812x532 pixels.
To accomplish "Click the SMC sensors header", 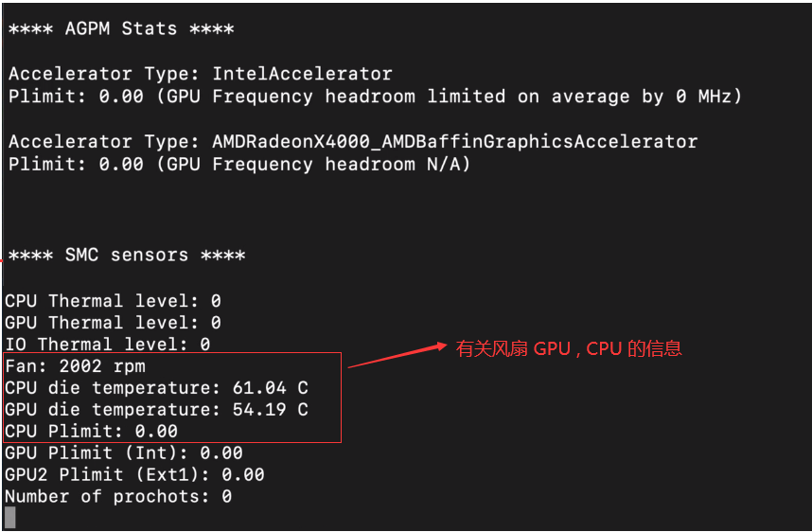I will pyautogui.click(x=127, y=255).
